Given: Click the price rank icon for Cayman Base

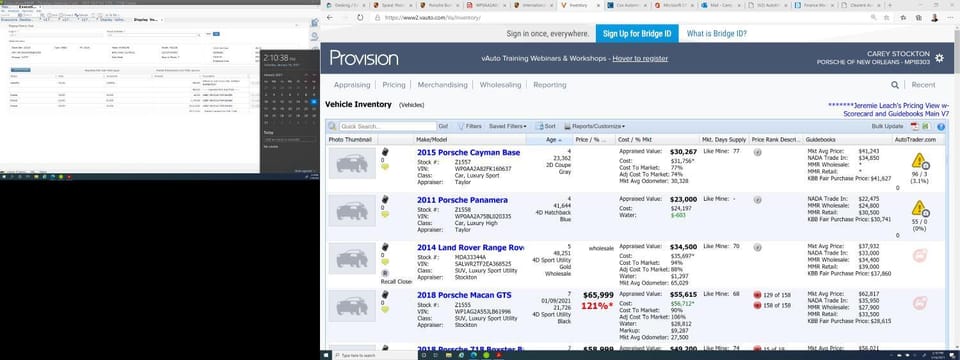Looking at the screenshot, I should [x=757, y=152].
